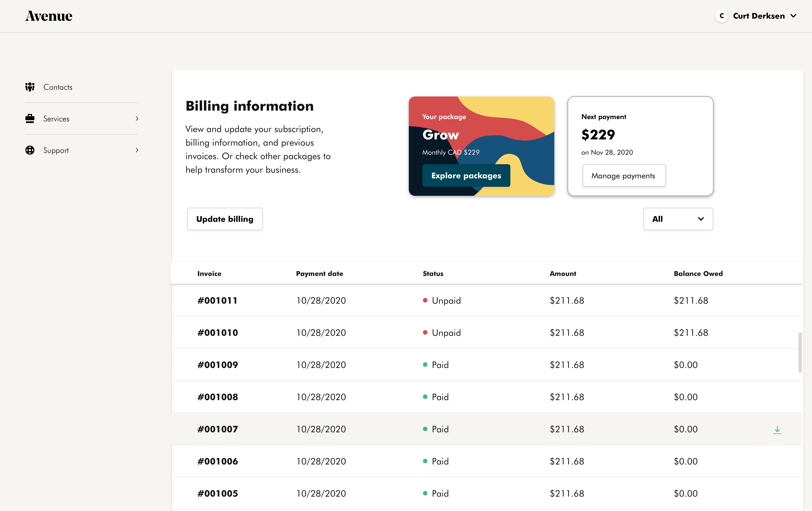Viewport: 812px width, 511px height.
Task: Expand the Services menu chevron
Action: tap(137, 119)
